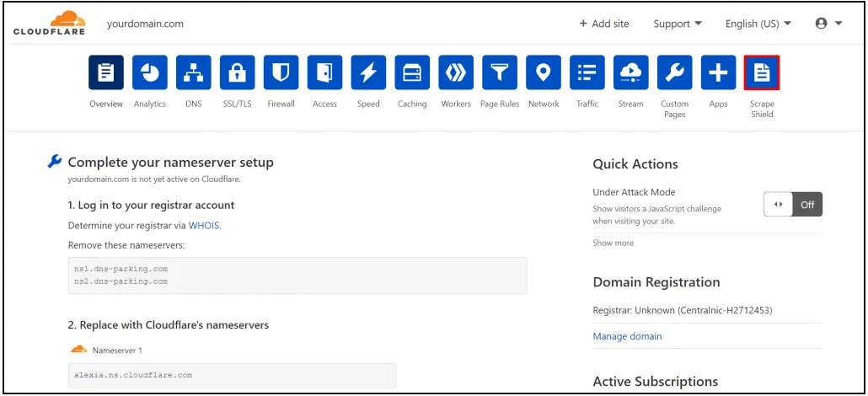This screenshot has width=868, height=396.
Task: Click the Page Rules label text
Action: pyautogui.click(x=500, y=104)
